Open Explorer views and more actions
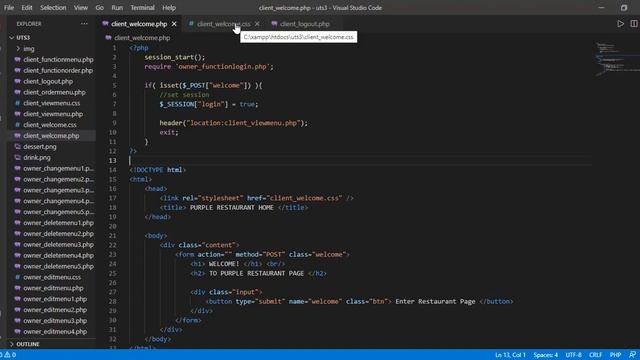This screenshot has height=360, width=640. click(84, 24)
